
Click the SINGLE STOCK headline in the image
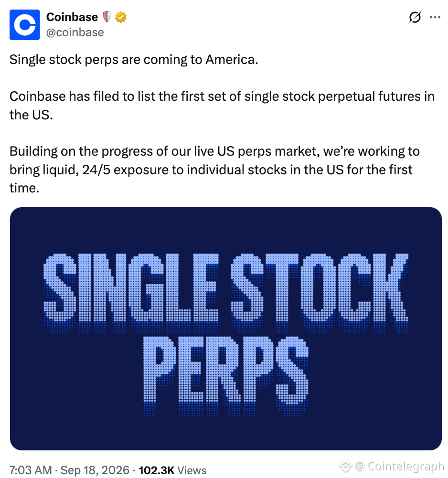[226, 293]
